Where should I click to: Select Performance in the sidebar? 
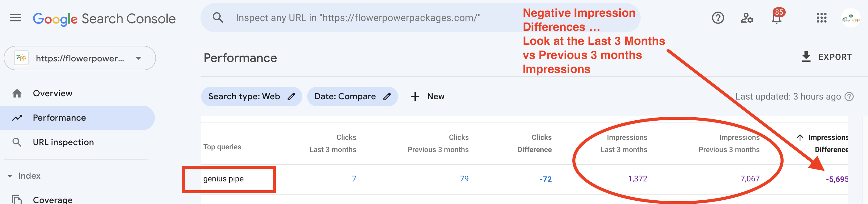coord(59,118)
